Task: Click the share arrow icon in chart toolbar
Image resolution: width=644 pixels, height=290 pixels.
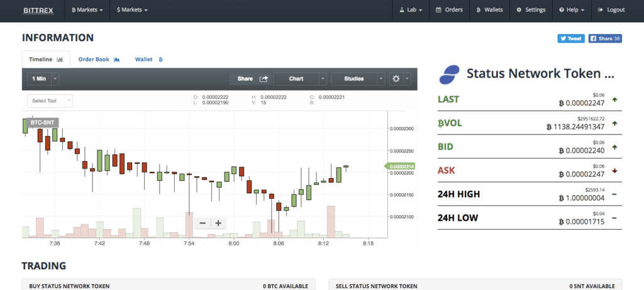Action: pyautogui.click(x=264, y=79)
